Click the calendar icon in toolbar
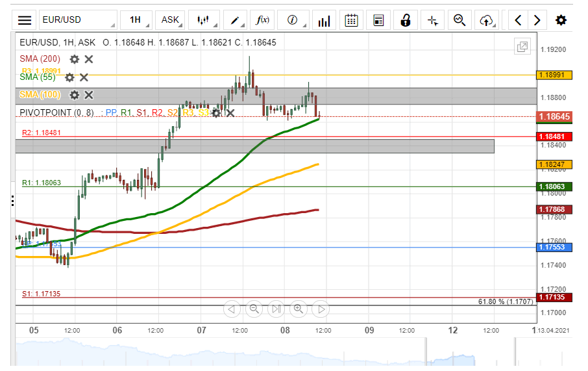Screen dimensions: 588x371 [351, 20]
